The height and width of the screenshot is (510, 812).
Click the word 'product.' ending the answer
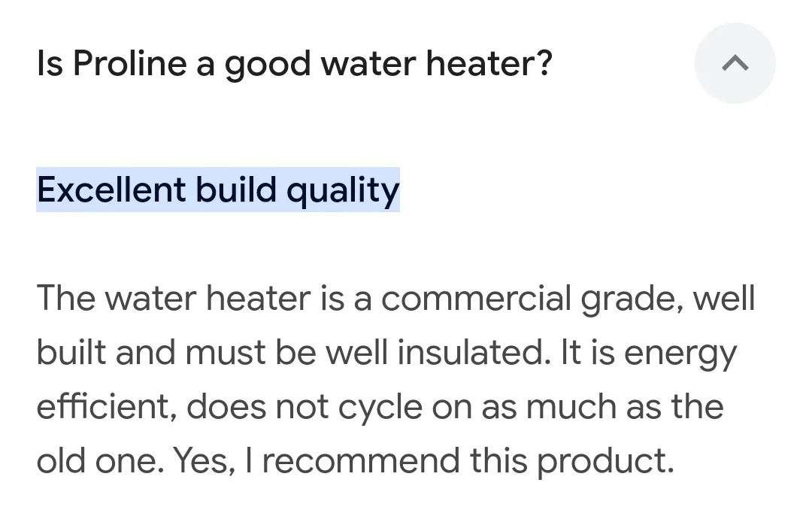605,461
